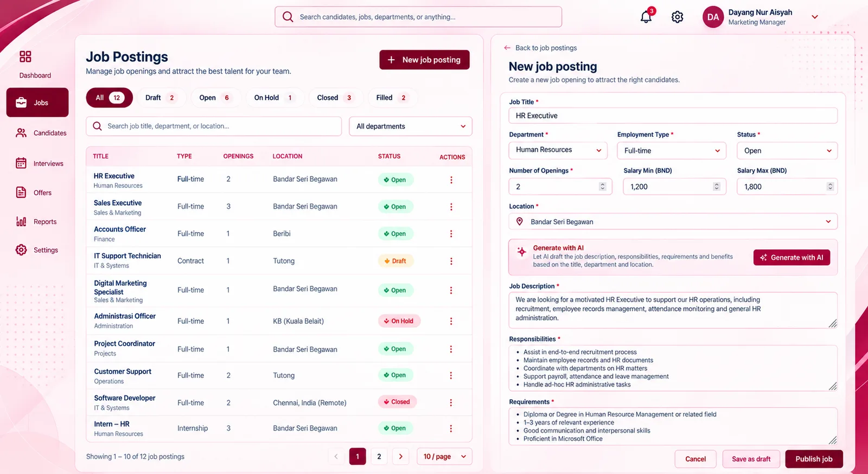
Task: Expand the All departments filter dropdown
Action: tap(411, 126)
